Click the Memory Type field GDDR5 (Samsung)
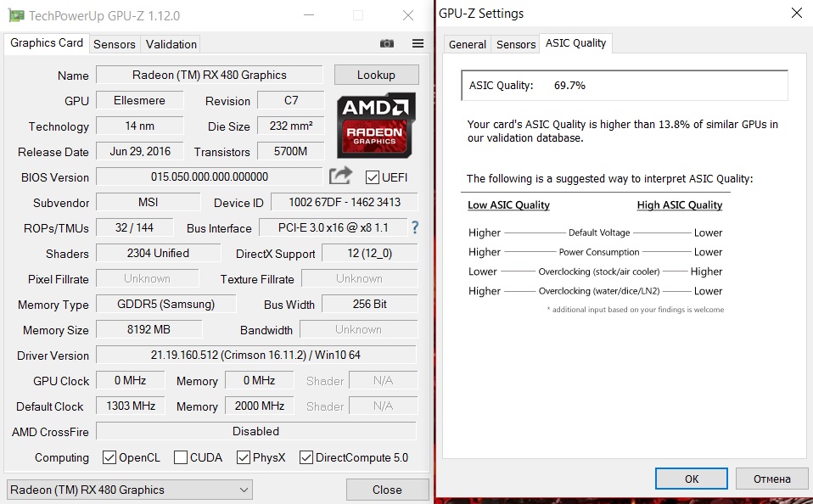Image resolution: width=813 pixels, height=504 pixels. coord(166,304)
